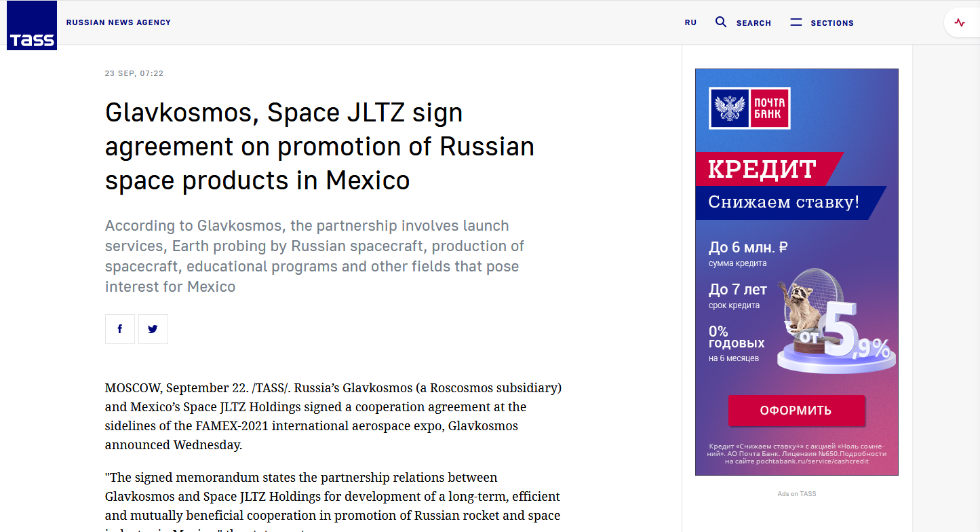Viewport: 980px width, 532px height.
Task: Click the КРЕДИТ red banner heading
Action: (762, 170)
